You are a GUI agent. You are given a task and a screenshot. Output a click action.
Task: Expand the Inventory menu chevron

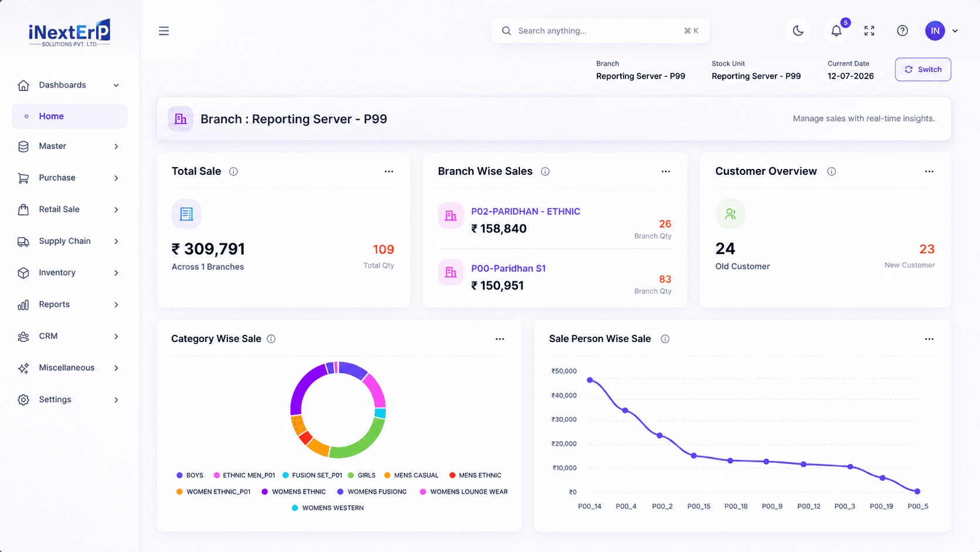[x=116, y=273]
